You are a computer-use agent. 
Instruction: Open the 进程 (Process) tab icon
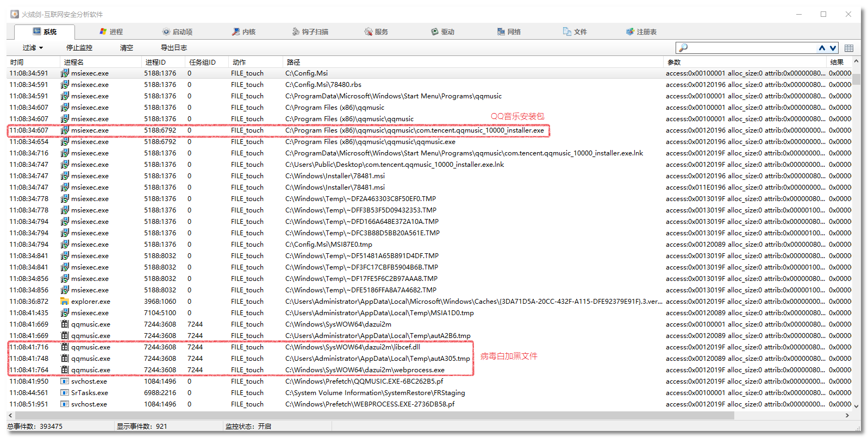(103, 32)
